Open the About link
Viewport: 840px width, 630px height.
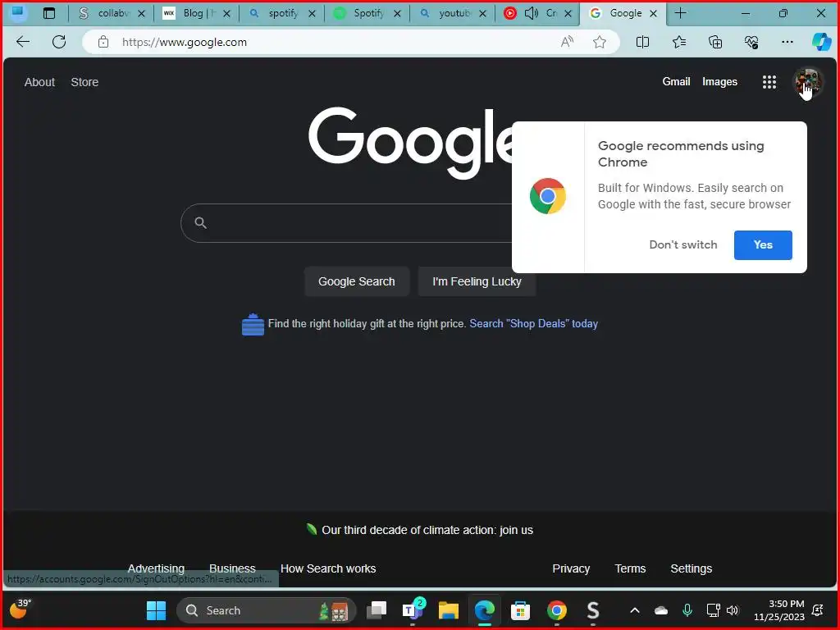tap(39, 82)
